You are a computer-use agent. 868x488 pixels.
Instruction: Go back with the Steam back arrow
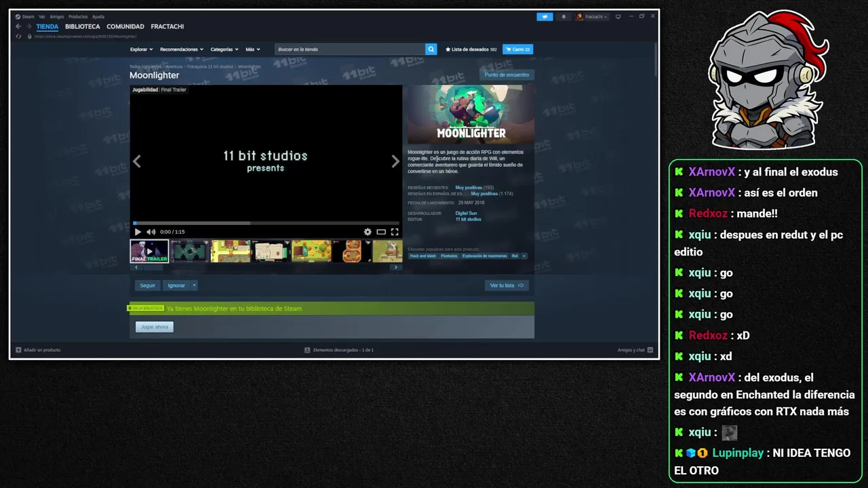[x=18, y=26]
